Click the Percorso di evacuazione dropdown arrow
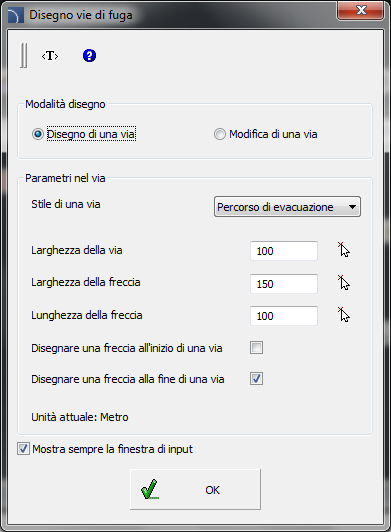Screen dimensions: 391x532 click(352, 207)
